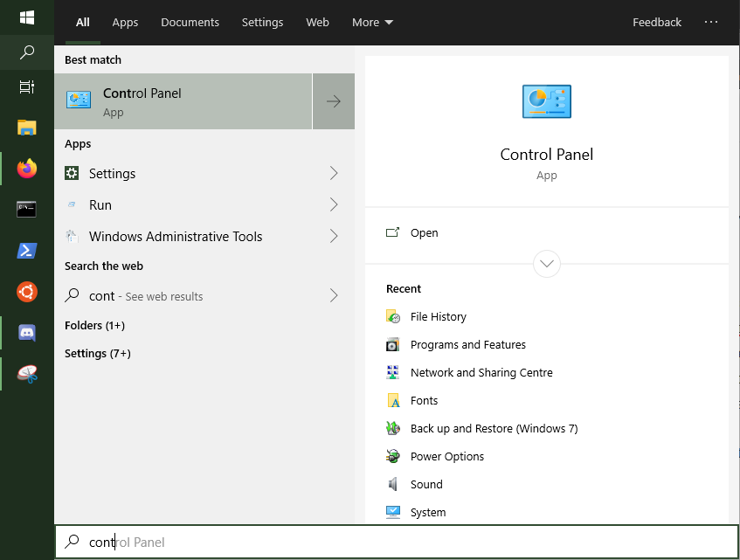740x560 pixels.
Task: Click the Network and Sharing Centre icon
Action: point(393,372)
